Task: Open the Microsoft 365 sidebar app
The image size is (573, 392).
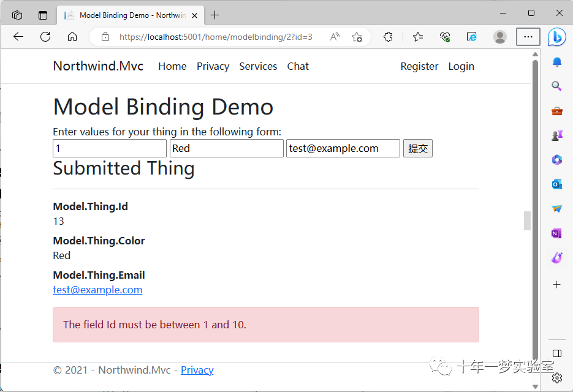Action: [x=556, y=160]
